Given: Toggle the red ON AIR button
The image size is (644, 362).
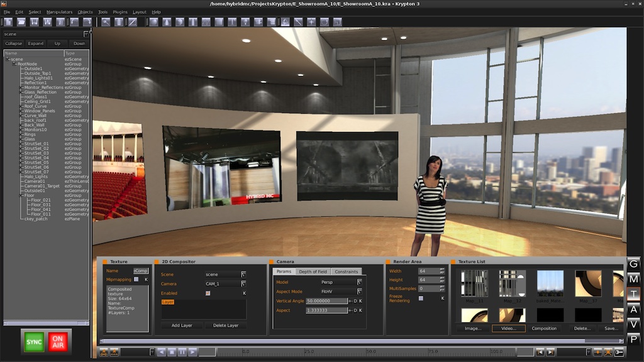Looking at the screenshot, I should [x=58, y=342].
